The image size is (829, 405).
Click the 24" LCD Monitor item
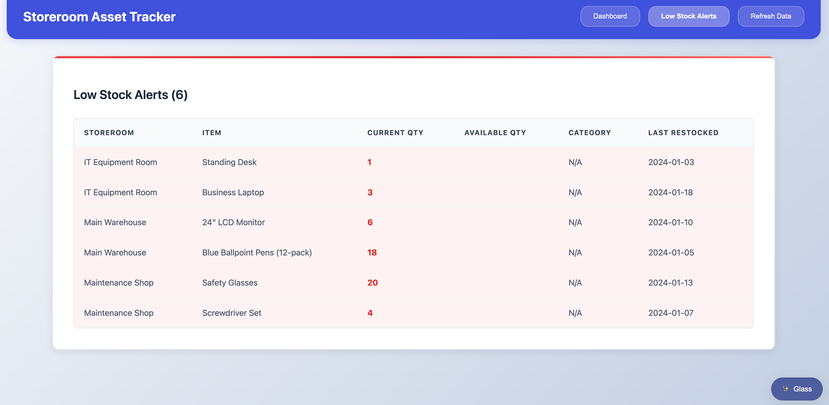click(x=233, y=222)
